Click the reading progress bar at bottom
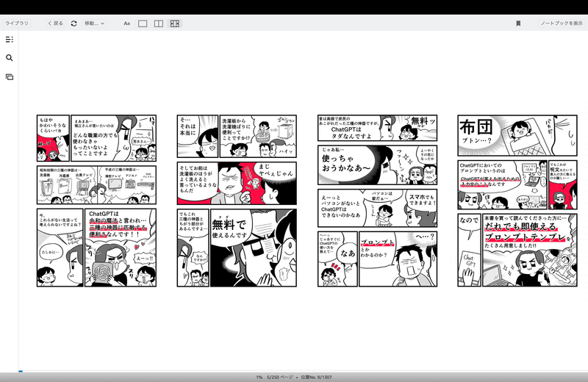Viewport: 588px width, 382px height. coord(303,372)
